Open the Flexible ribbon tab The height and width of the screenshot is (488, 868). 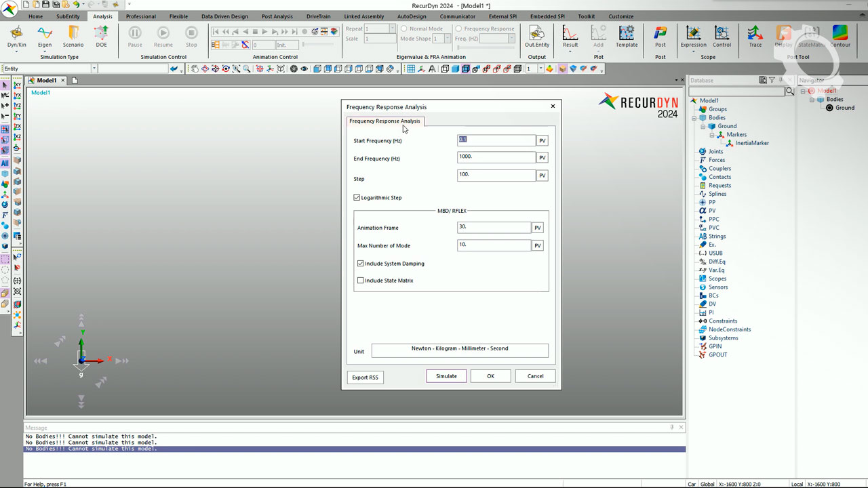(x=178, y=16)
